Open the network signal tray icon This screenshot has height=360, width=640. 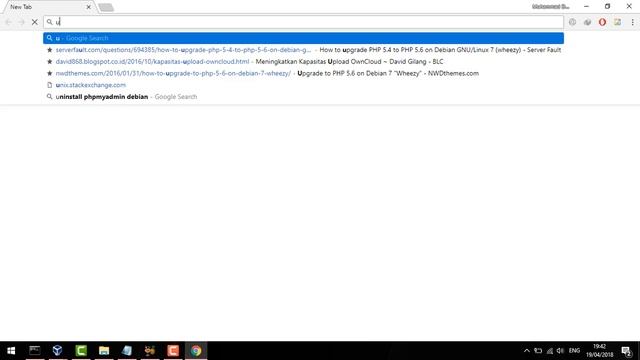click(x=550, y=351)
